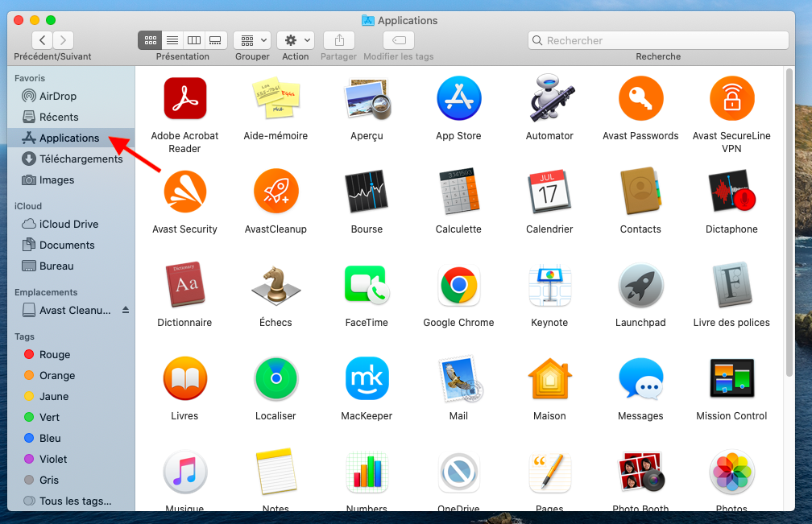Screen dimensions: 812x524
Task: Select the MacKeeper app icon
Action: click(x=367, y=378)
